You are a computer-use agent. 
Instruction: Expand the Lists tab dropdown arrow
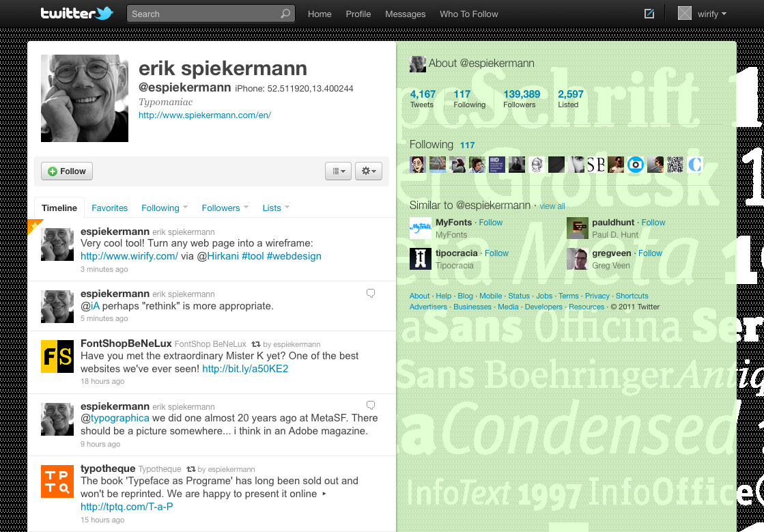[287, 207]
